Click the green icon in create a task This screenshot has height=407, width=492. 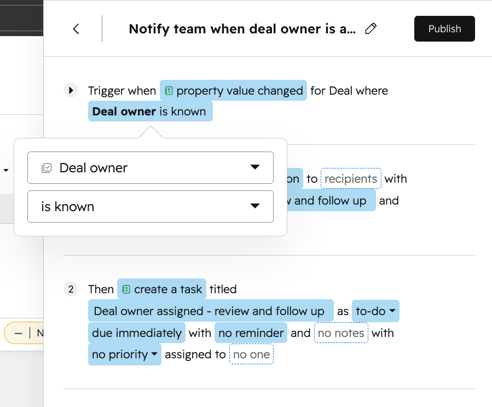(126, 289)
